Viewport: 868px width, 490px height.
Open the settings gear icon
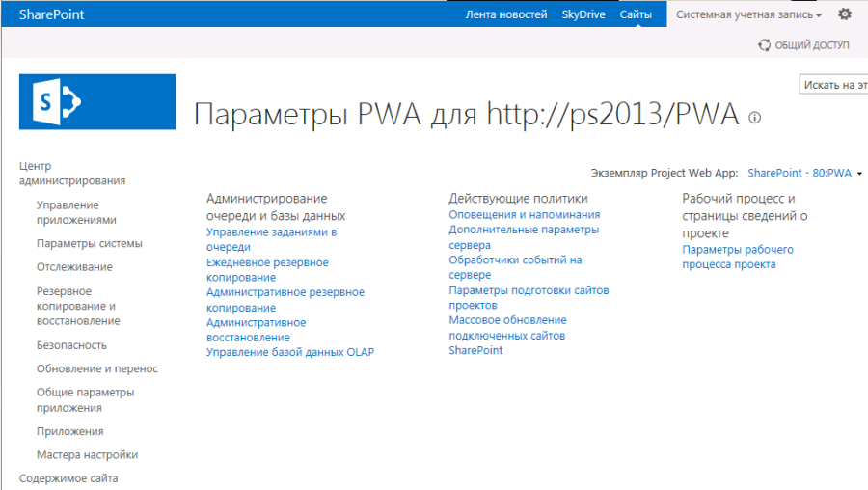coord(844,14)
